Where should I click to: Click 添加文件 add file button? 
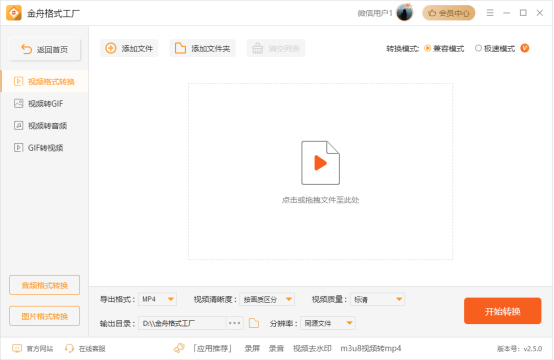click(129, 48)
